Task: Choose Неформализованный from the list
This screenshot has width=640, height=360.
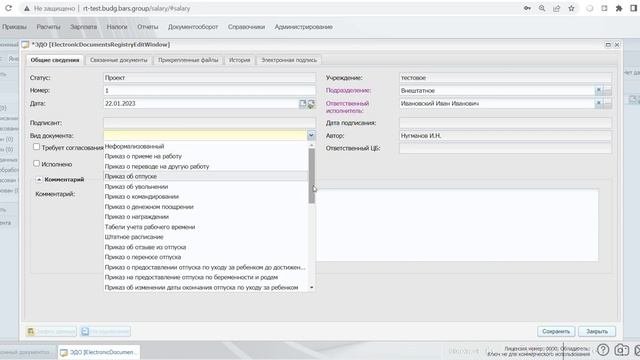Action: tap(206, 146)
